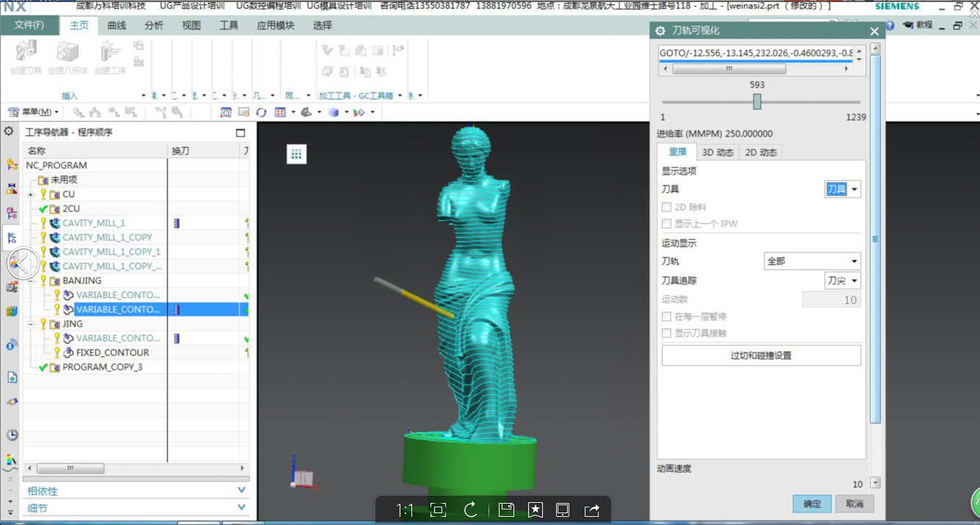Expand the 插入 ribbon group dropdown arrow

point(143,95)
